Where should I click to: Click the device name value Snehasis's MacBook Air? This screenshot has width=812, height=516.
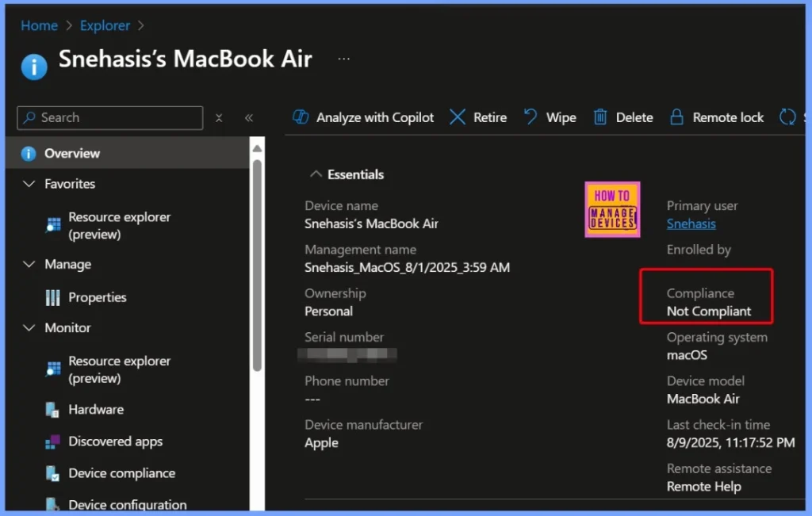coord(371,224)
